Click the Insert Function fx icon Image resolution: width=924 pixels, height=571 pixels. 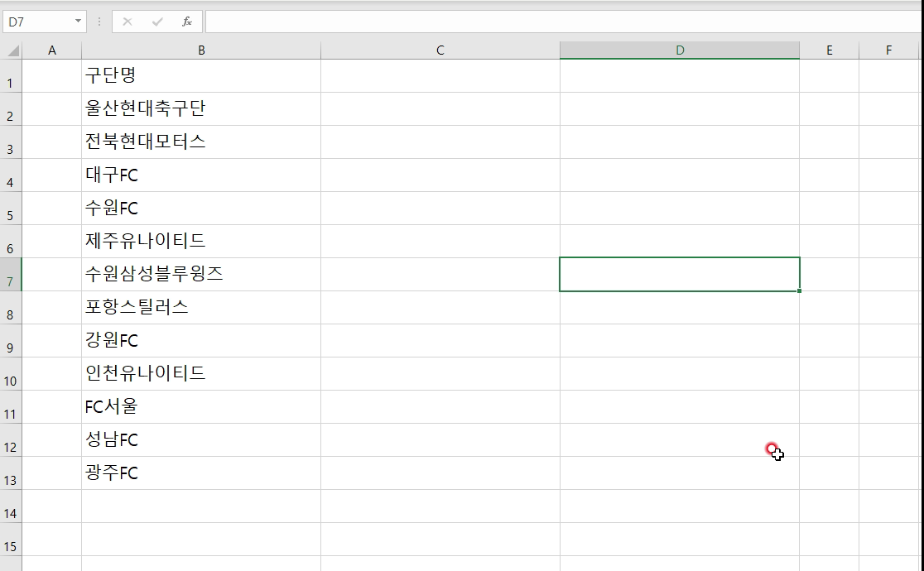187,22
